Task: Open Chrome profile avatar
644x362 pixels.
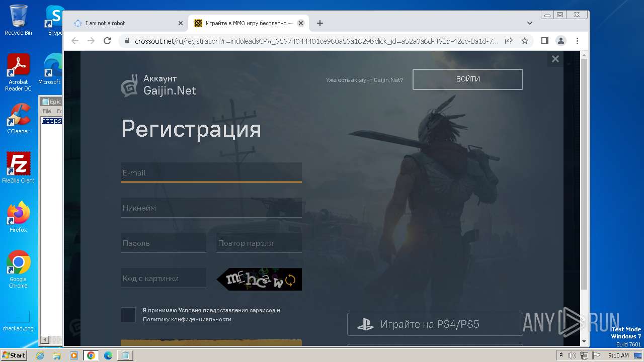Action: pyautogui.click(x=561, y=41)
